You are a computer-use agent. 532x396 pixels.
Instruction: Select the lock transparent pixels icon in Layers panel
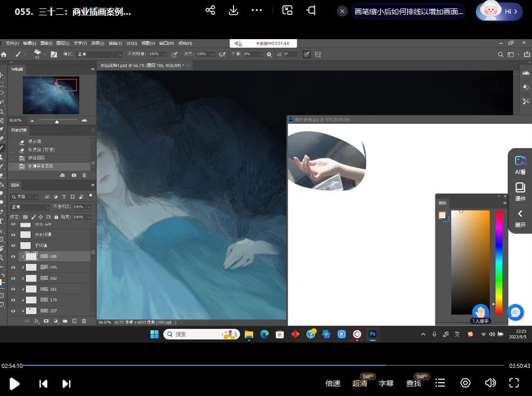(25, 217)
